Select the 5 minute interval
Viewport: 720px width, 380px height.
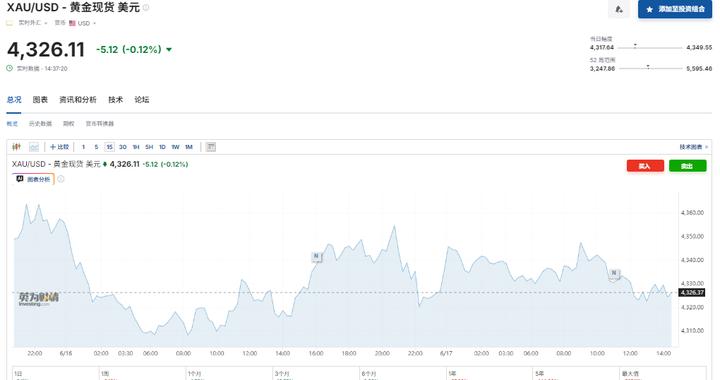point(96,147)
